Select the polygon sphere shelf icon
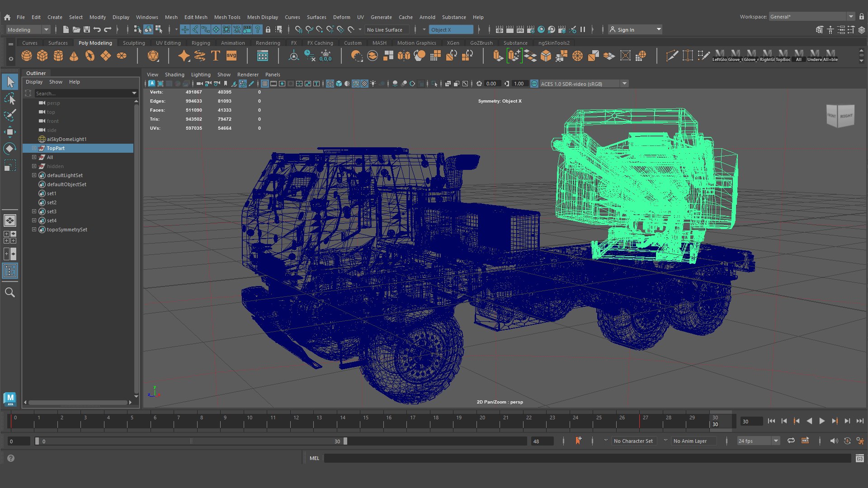Viewport: 868px width, 488px height. (27, 56)
